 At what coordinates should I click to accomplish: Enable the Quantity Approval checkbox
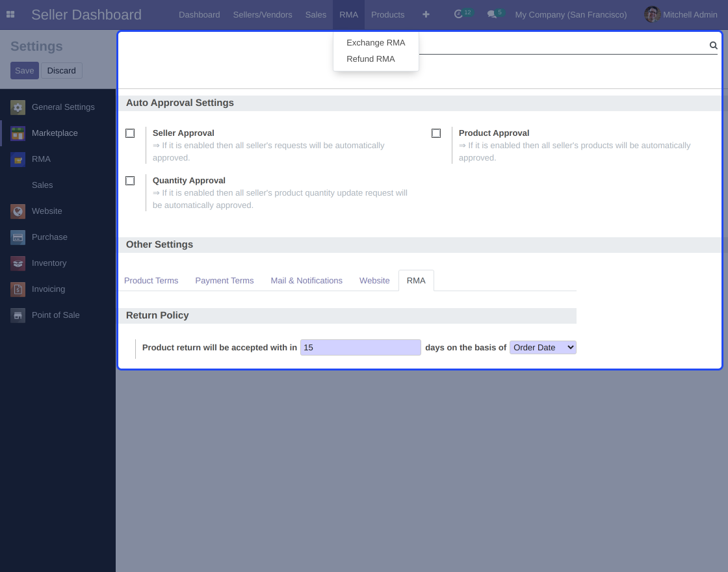130,181
